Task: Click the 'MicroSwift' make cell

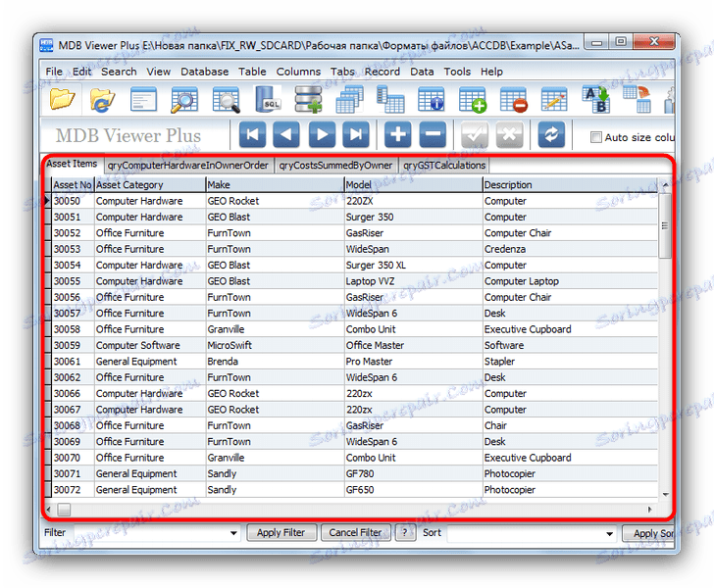Action: (x=275, y=345)
